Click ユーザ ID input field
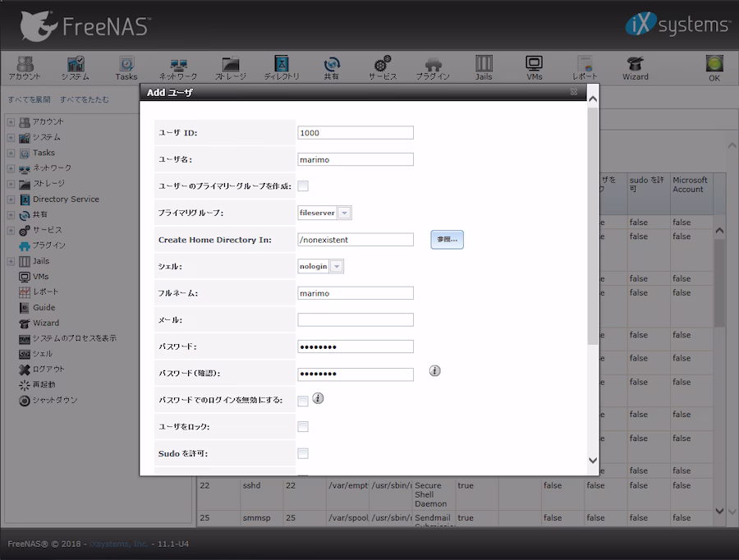The width and height of the screenshot is (739, 560). 356,132
